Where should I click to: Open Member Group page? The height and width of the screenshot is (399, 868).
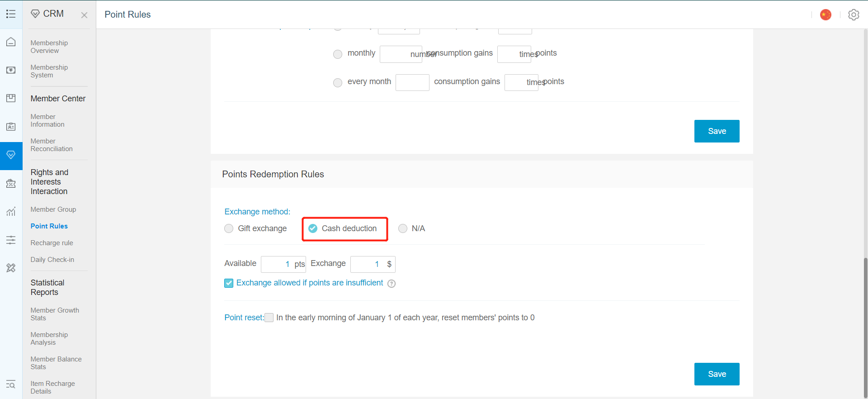(x=53, y=209)
